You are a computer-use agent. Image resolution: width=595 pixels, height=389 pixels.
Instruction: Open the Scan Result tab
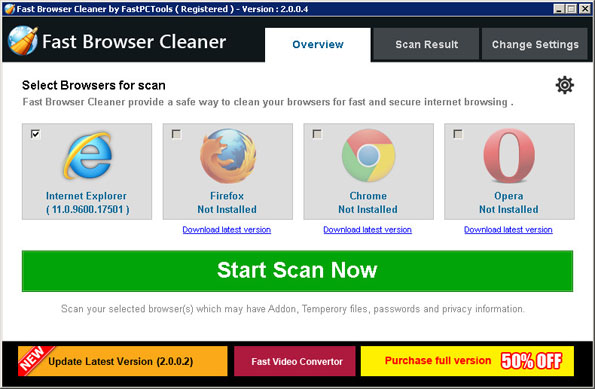427,44
